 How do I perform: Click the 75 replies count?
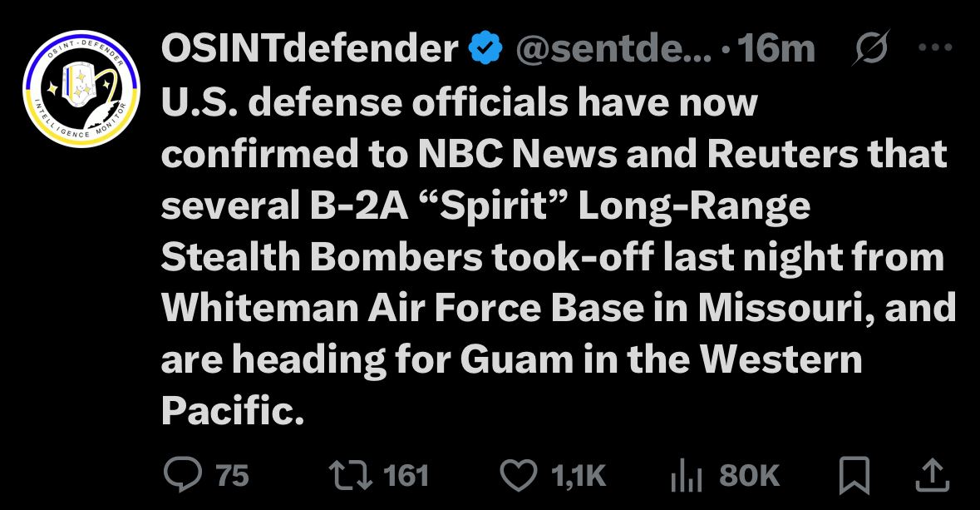[x=233, y=476]
